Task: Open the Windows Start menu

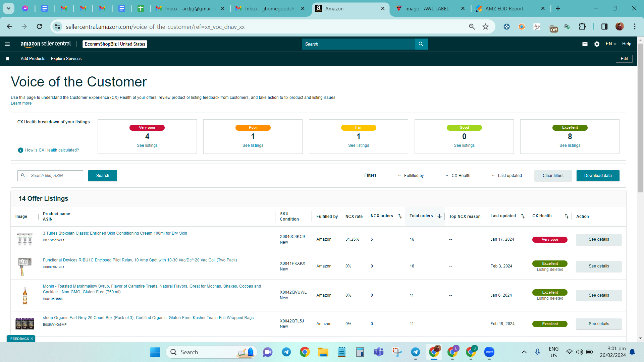Action: click(155, 352)
